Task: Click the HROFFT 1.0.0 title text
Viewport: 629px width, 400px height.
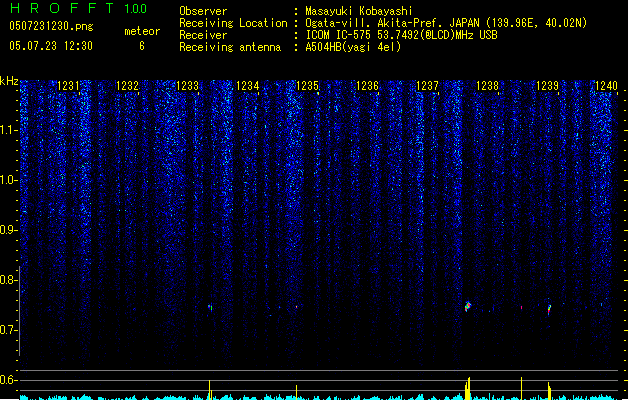Action: (x=79, y=8)
